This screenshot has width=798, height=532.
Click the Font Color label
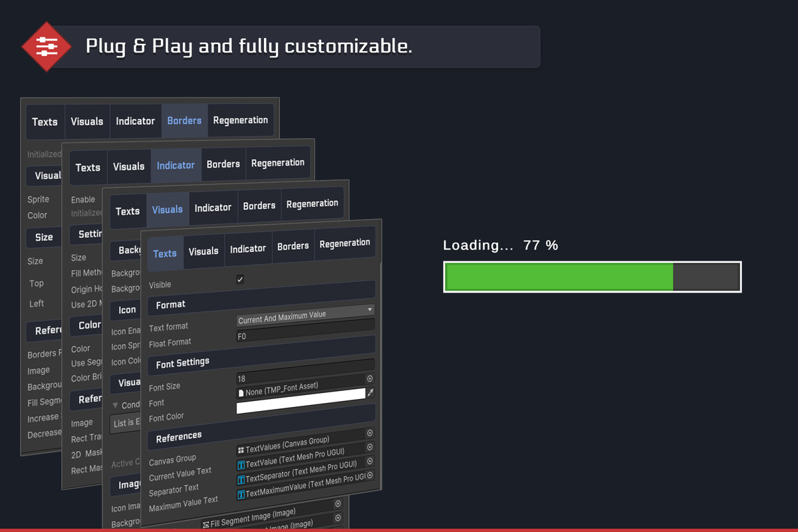[x=166, y=417]
